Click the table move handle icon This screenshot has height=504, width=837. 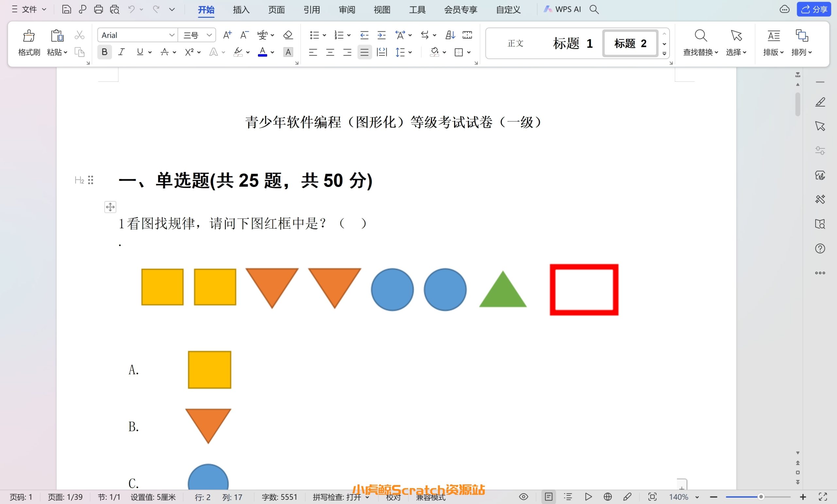110,207
